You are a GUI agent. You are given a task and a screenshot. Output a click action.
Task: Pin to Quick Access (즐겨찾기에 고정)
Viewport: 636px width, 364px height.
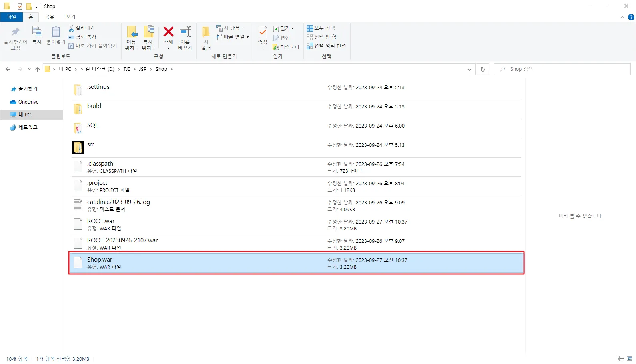coord(15,38)
